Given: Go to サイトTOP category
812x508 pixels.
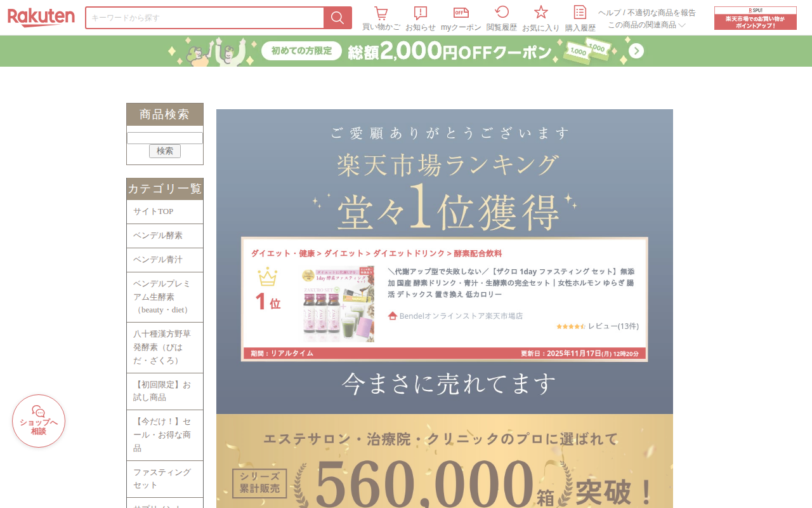Looking at the screenshot, I should click(x=165, y=211).
